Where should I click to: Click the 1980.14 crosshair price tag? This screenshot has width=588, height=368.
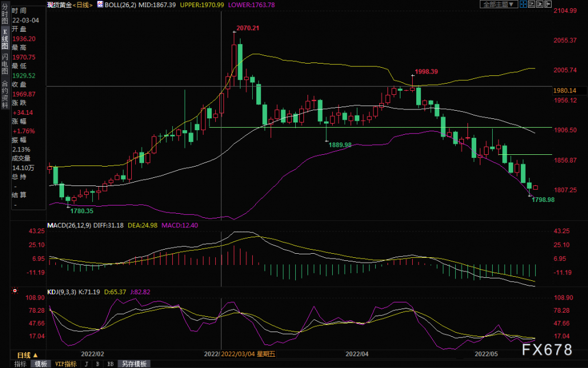pos(564,91)
